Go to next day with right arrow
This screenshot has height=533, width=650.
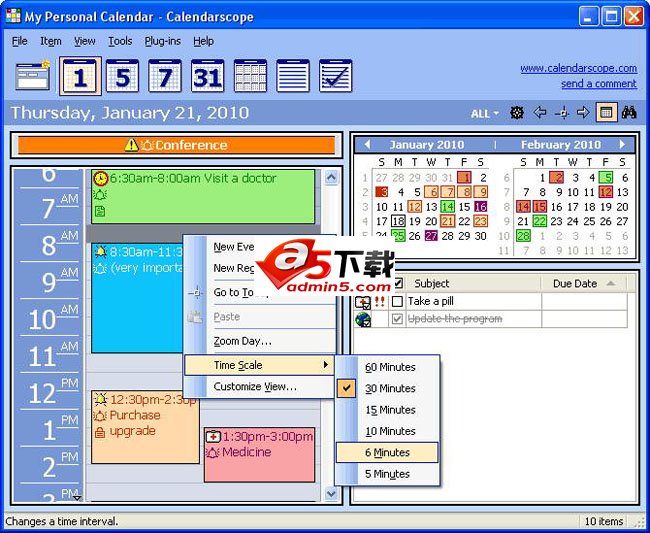(x=583, y=112)
